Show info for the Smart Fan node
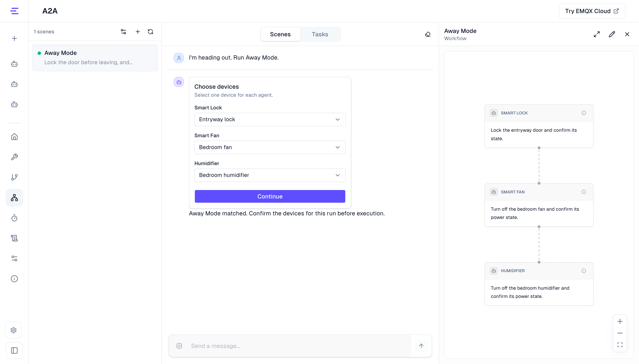Screen dimensions: 639x364 (x=584, y=192)
